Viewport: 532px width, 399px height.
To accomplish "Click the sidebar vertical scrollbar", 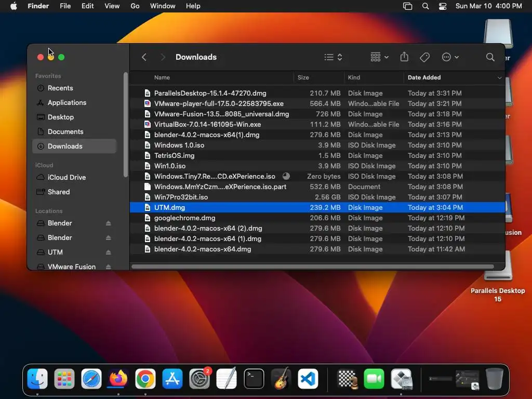I will [x=126, y=125].
